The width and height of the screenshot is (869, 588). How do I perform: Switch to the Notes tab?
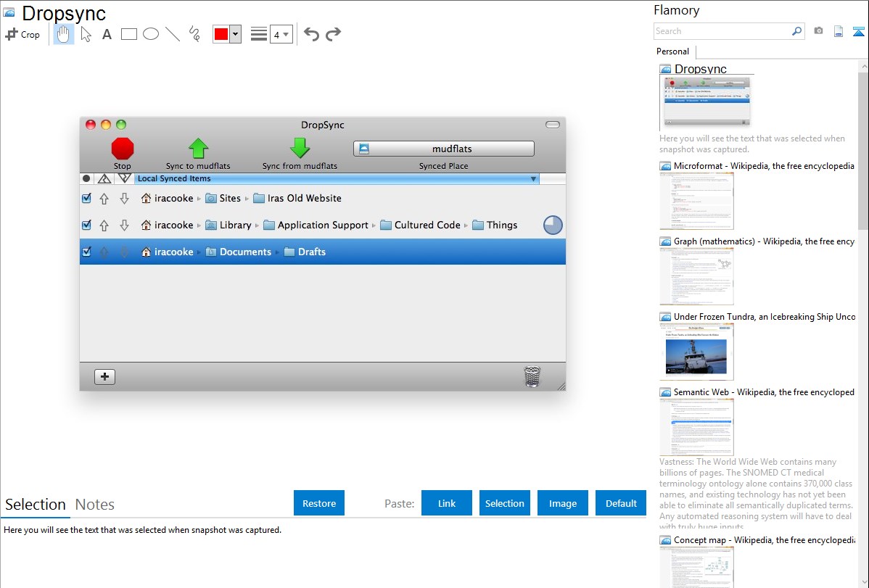pyautogui.click(x=95, y=505)
